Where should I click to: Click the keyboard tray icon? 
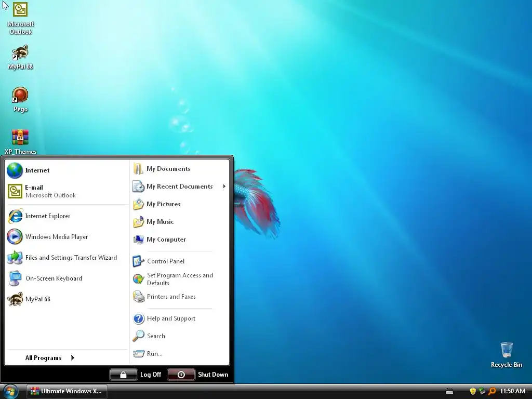(449, 392)
